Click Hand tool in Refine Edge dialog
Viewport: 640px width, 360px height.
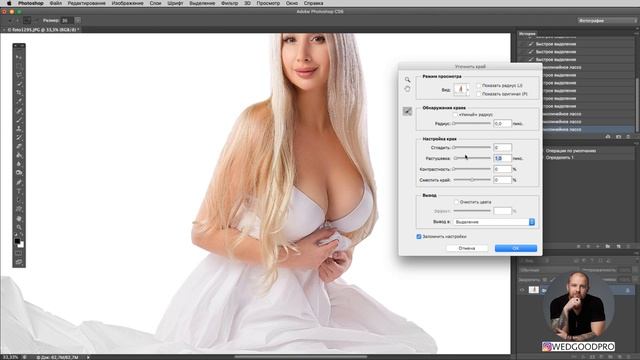click(x=407, y=89)
